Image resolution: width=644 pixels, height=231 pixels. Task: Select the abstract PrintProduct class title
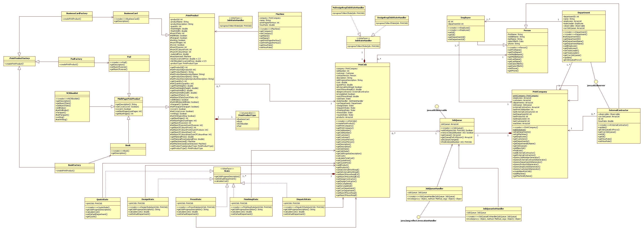[x=192, y=15]
